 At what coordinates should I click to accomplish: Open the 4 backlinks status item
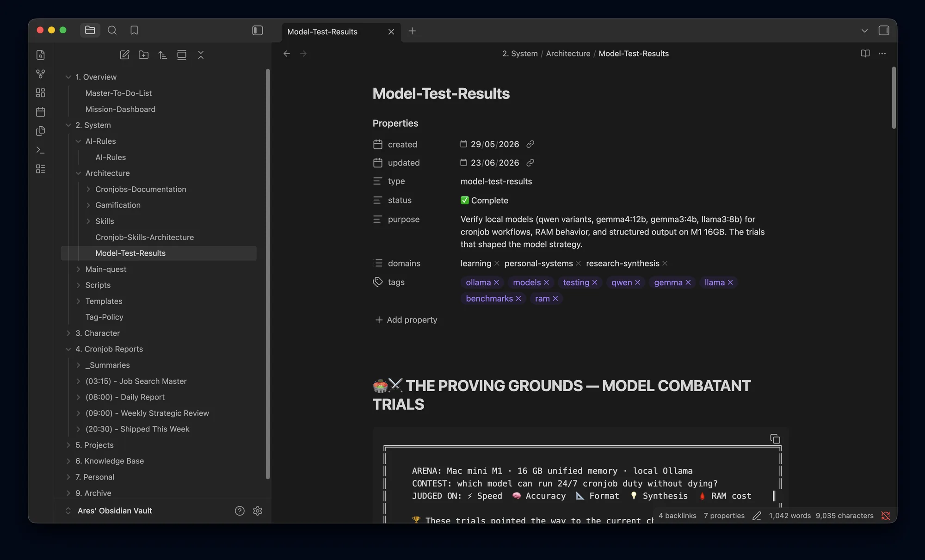point(677,516)
